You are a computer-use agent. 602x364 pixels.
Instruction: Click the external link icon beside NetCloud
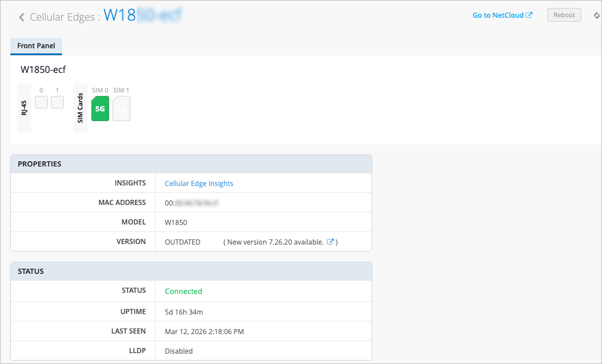point(529,15)
